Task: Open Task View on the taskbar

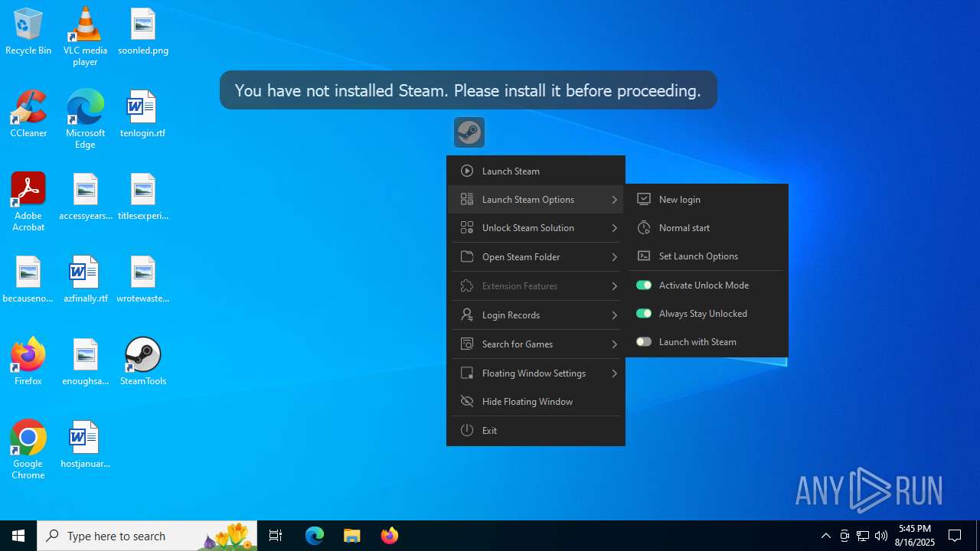Action: tap(276, 536)
